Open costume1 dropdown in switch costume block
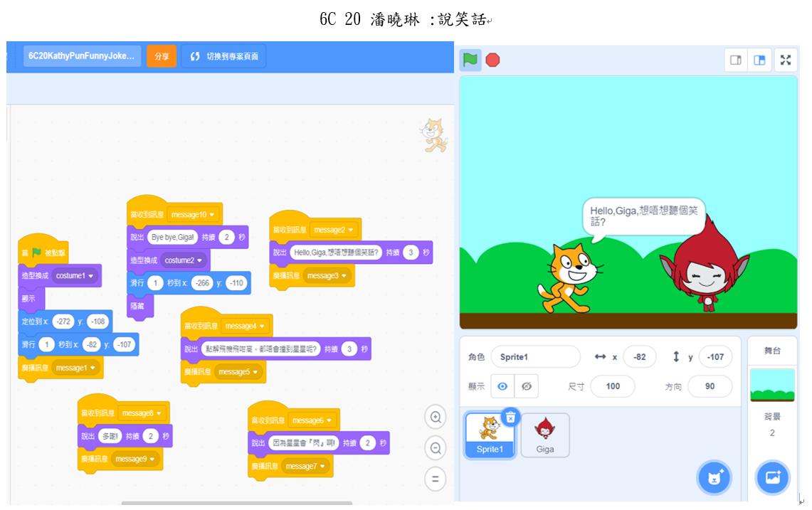The height and width of the screenshot is (510, 812). pos(75,275)
